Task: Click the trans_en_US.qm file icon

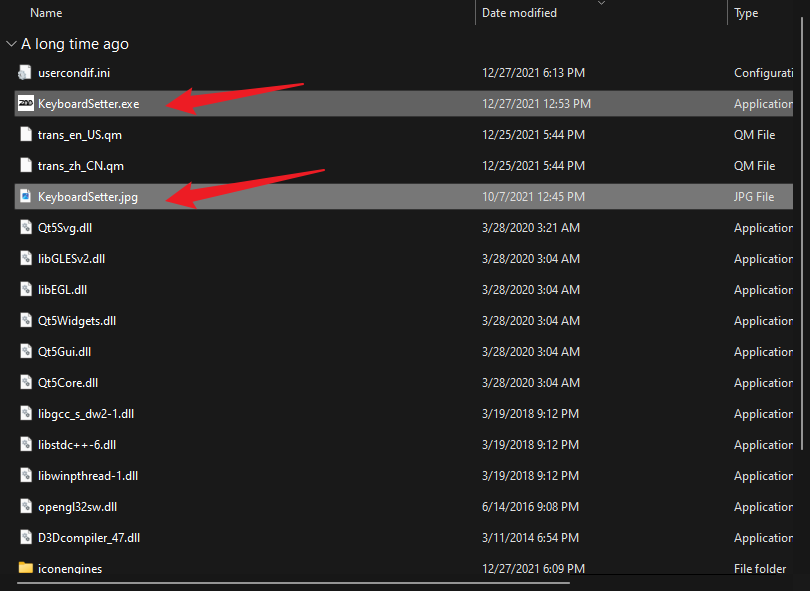Action: click(x=25, y=134)
